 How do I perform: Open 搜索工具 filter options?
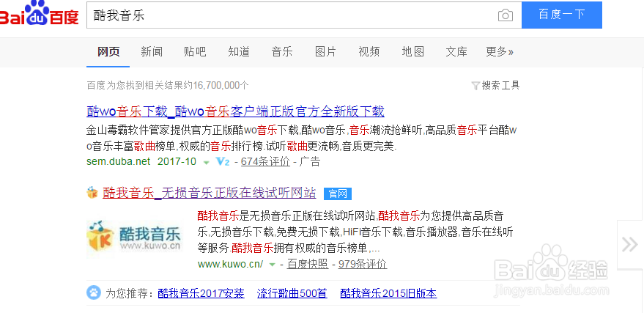pyautogui.click(x=496, y=86)
